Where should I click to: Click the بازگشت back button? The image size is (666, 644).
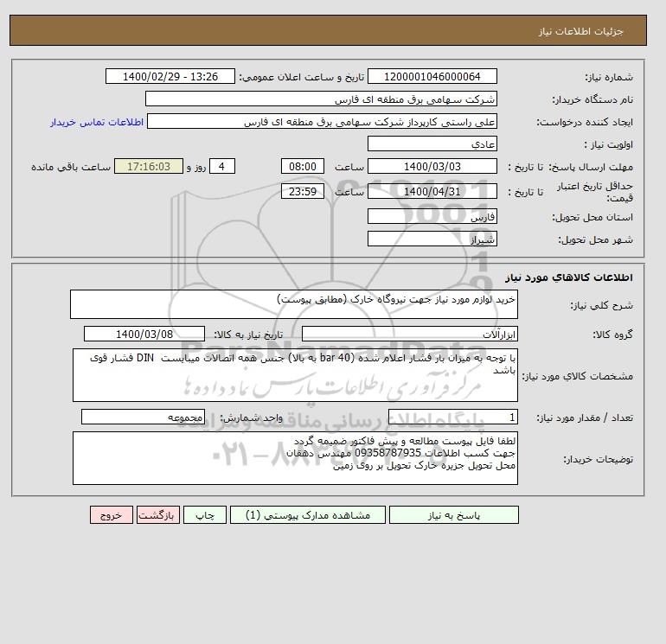(x=158, y=514)
